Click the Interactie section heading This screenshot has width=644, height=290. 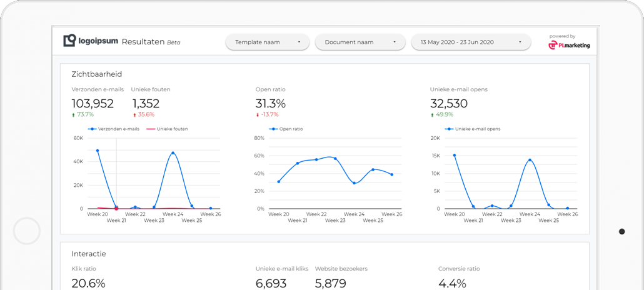click(x=89, y=254)
